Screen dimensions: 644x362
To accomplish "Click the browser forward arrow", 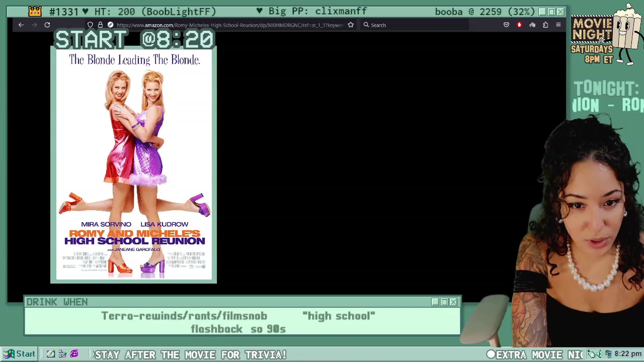I will pyautogui.click(x=34, y=25).
